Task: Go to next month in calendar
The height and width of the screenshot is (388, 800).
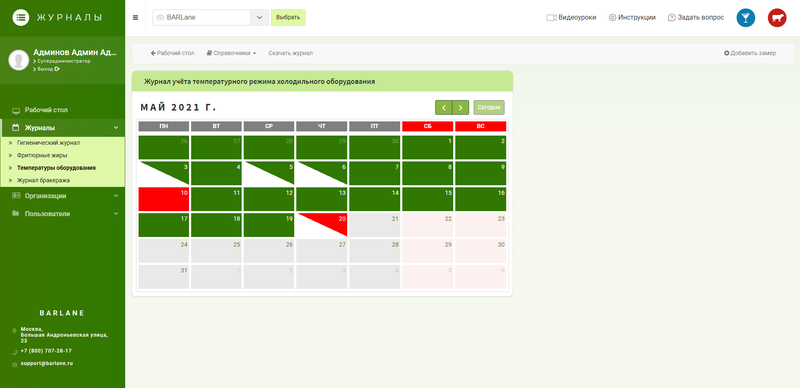Action: coord(461,108)
